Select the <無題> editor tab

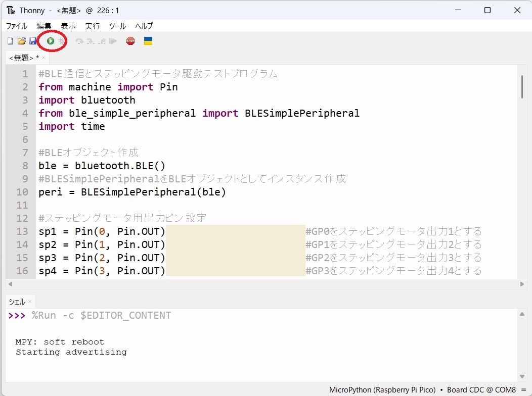[21, 58]
